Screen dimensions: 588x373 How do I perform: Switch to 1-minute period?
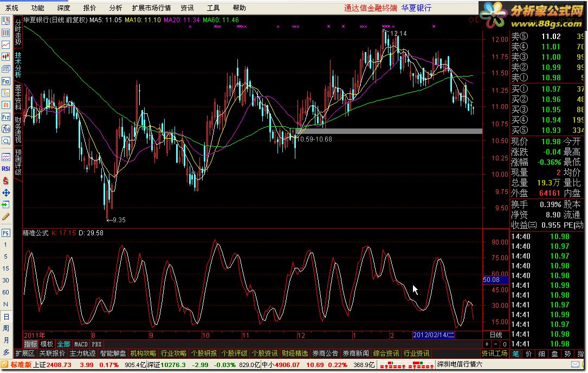[5, 245]
